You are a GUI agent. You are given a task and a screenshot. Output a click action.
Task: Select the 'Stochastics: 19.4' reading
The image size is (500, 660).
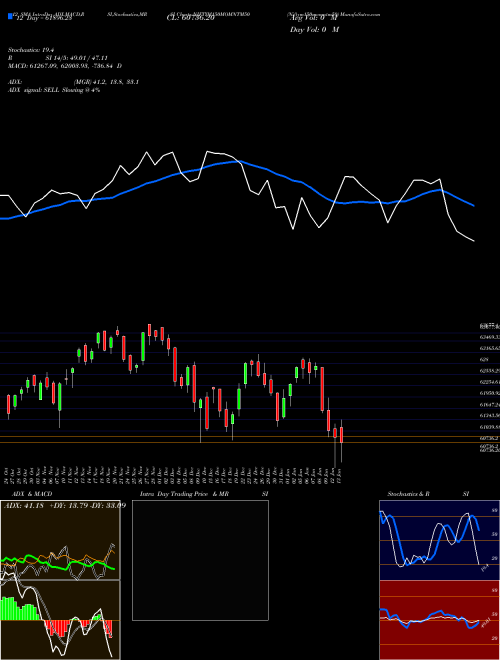(33, 50)
